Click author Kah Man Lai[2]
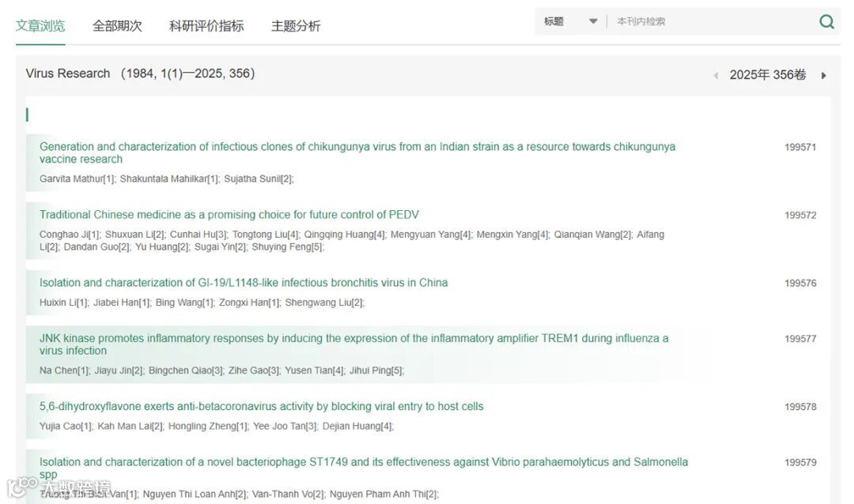Image resolution: width=854 pixels, height=504 pixels. point(130,426)
